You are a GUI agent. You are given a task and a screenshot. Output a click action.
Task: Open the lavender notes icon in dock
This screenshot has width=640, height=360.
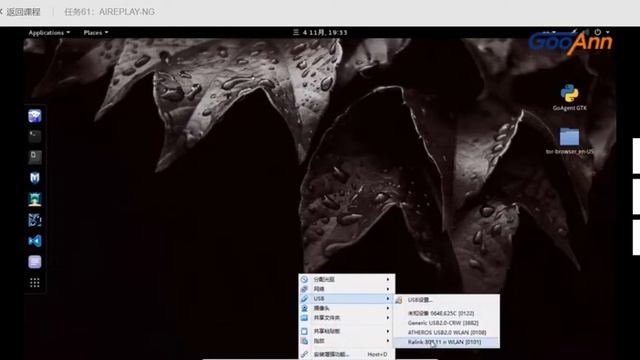(x=35, y=262)
